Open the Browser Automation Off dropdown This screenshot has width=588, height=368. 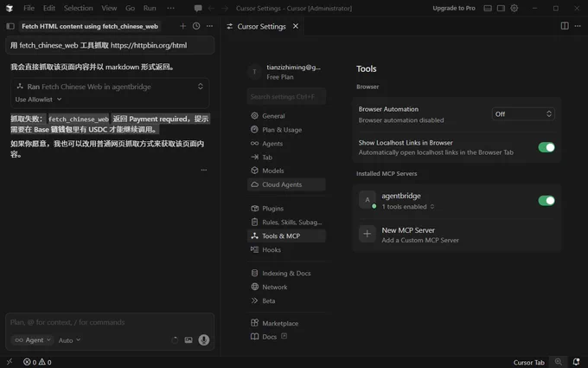[x=523, y=113]
